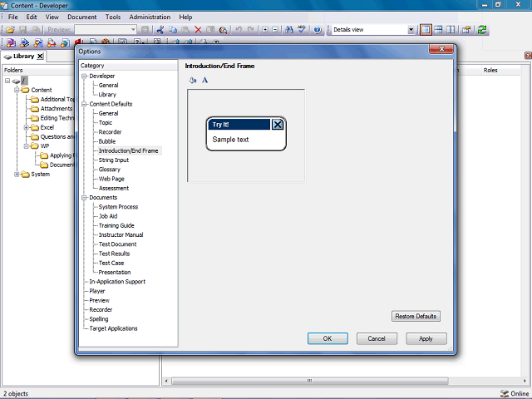Open the Tools menu
The width and height of the screenshot is (532, 399).
tap(113, 17)
